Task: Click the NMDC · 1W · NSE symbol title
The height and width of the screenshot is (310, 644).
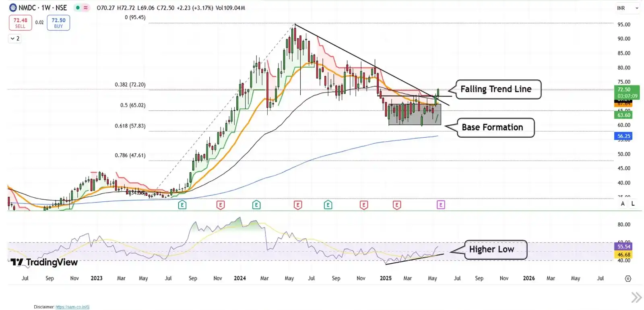Action: tap(43, 8)
